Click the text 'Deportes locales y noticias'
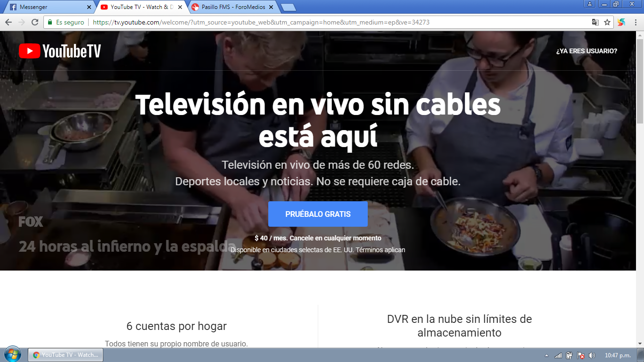644x362 pixels. coord(242,181)
